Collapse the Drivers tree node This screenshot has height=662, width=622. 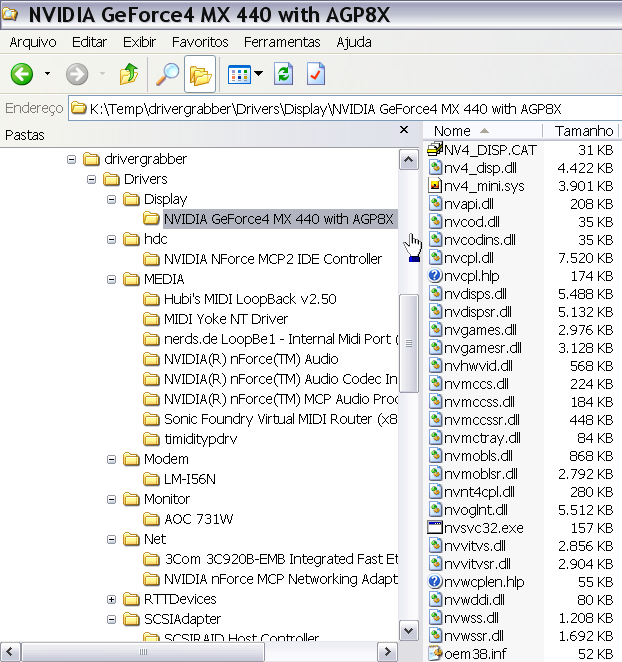tap(91, 179)
